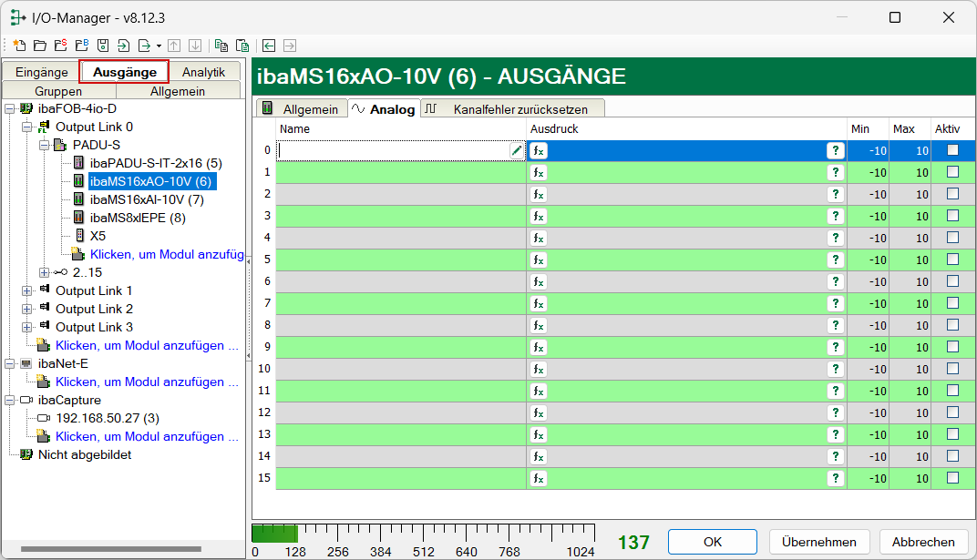Screen dimensions: 977x560
Task: Click the help question mark in row 7
Action: (834, 303)
